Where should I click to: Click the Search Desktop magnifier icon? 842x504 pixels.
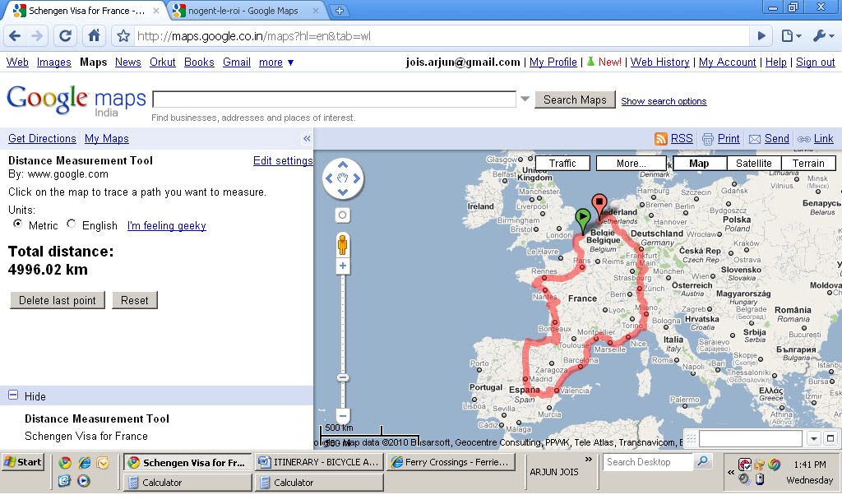701,461
